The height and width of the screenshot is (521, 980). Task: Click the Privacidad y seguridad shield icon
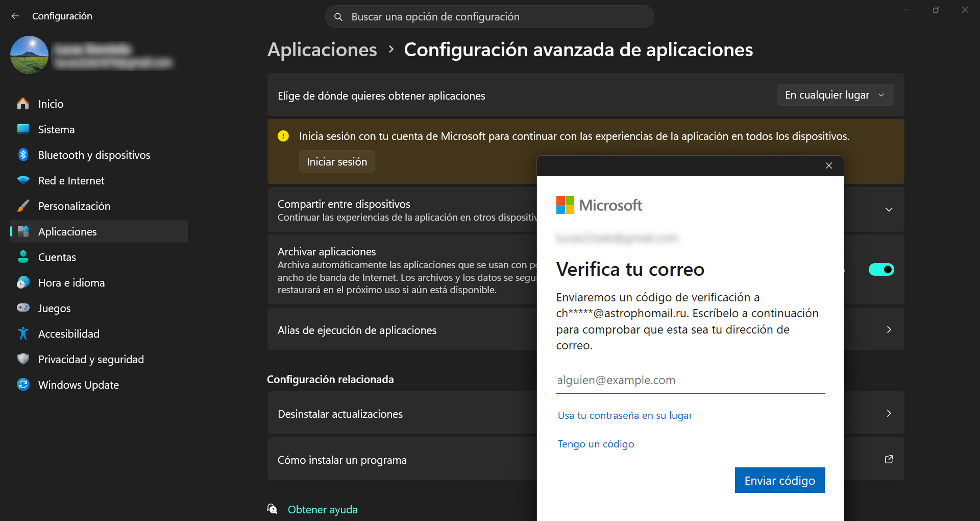[x=23, y=359]
